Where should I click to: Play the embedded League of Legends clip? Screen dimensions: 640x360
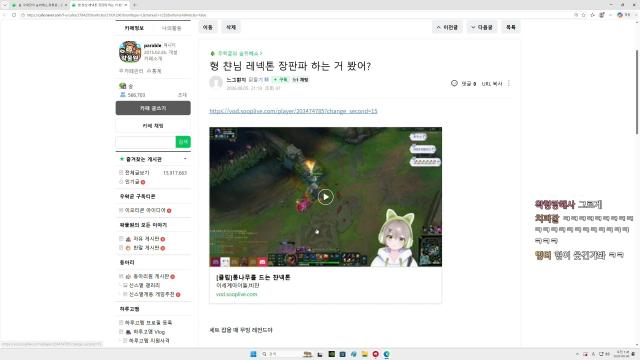325,197
